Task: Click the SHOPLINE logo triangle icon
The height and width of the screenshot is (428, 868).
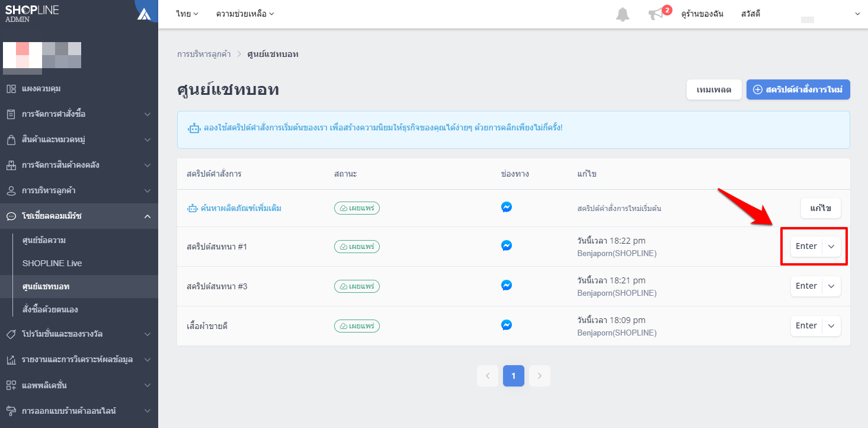Action: click(145, 14)
